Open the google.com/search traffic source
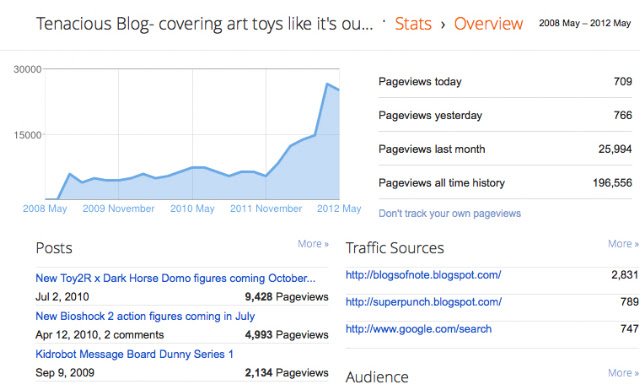640x385 pixels. pyautogui.click(x=418, y=329)
